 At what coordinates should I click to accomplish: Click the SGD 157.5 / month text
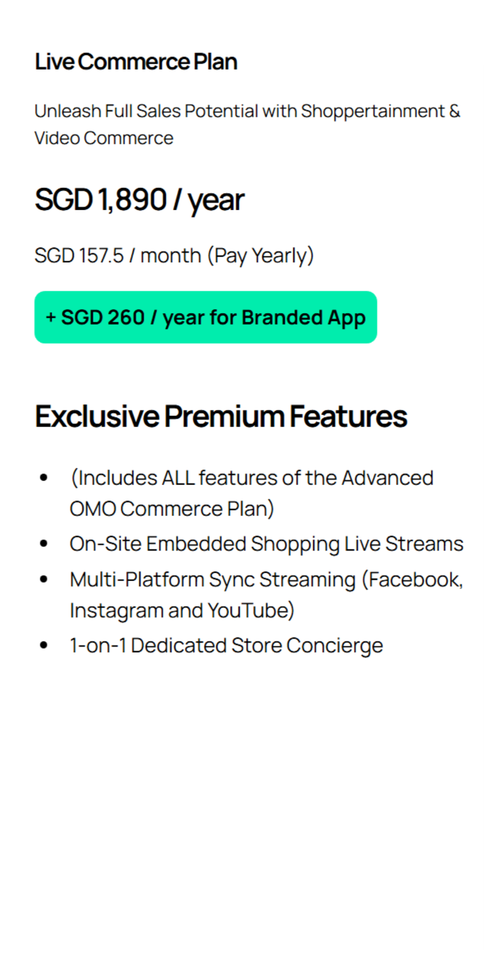pyautogui.click(x=118, y=255)
